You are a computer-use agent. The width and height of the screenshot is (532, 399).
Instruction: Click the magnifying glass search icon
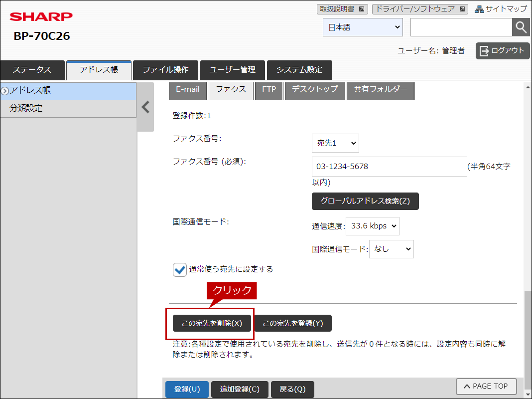tap(521, 27)
